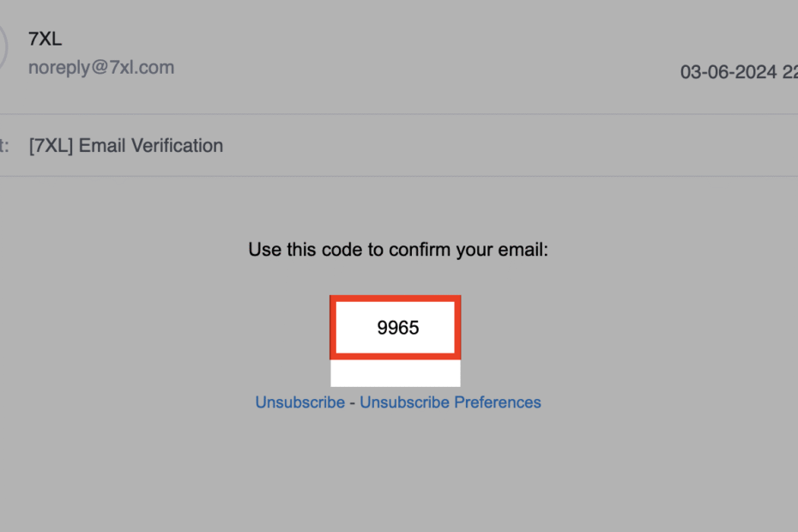Click the white blank area below the code
The width and height of the screenshot is (798, 532).
click(x=396, y=373)
